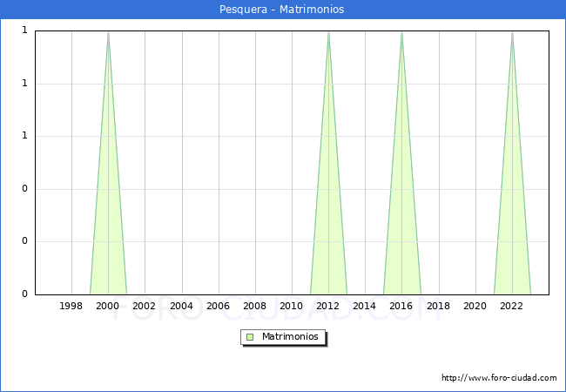Viewport: 566px width, 392px height.
Task: Click the green Matrimonios legend color swatch
Action: coord(250,336)
